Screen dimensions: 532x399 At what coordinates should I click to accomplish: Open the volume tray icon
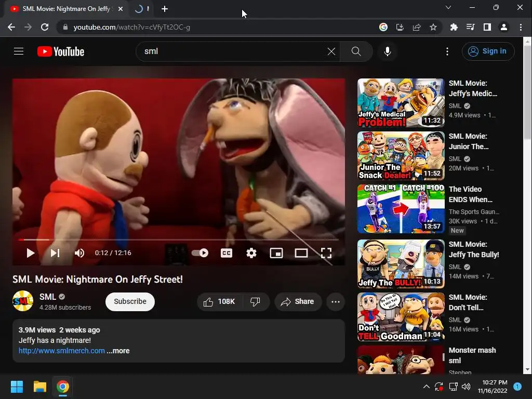[466, 387]
